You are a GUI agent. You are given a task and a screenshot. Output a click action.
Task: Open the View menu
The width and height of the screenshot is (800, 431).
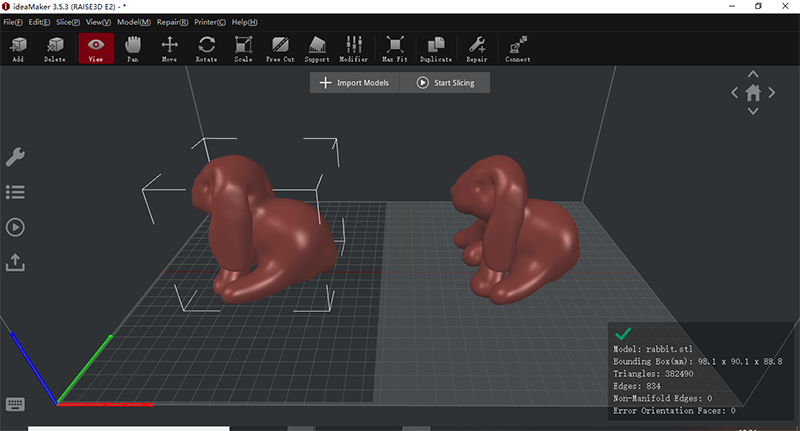98,22
